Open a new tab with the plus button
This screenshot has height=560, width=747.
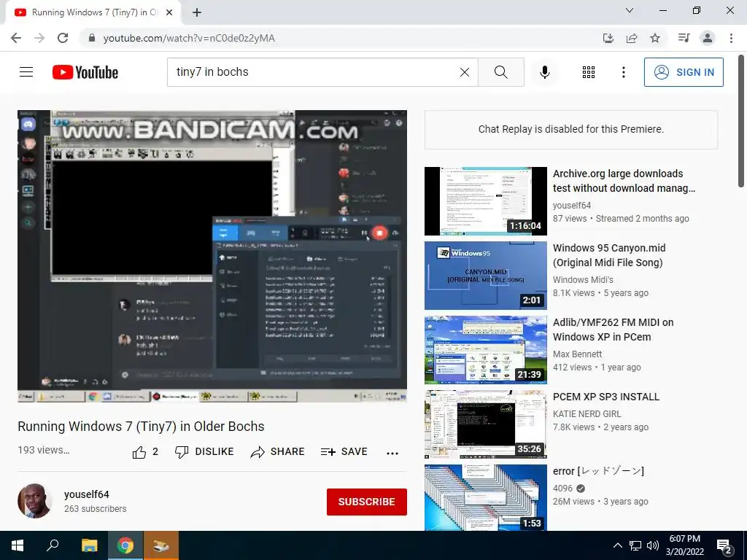[197, 13]
